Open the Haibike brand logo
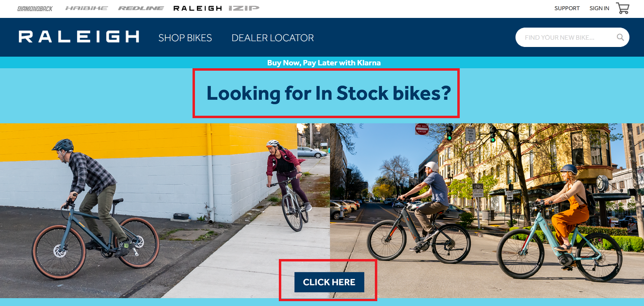The image size is (644, 306). click(86, 8)
